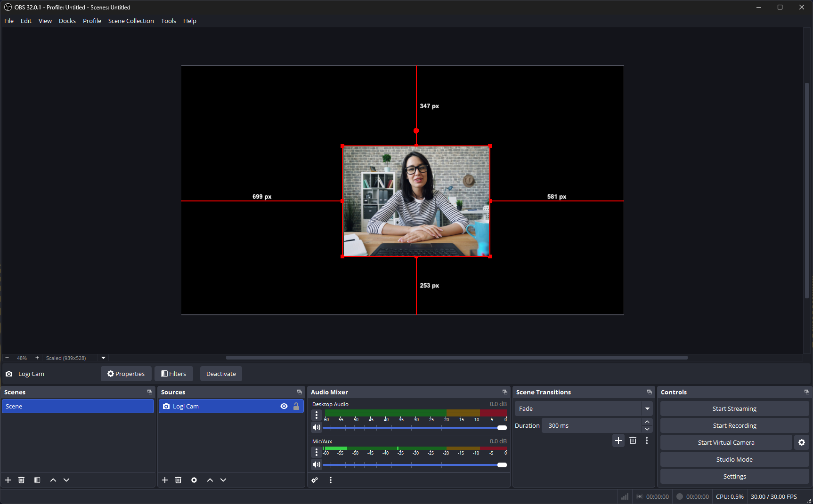This screenshot has height=504, width=813.
Task: Click the Filters button for Logi Cam
Action: point(174,374)
